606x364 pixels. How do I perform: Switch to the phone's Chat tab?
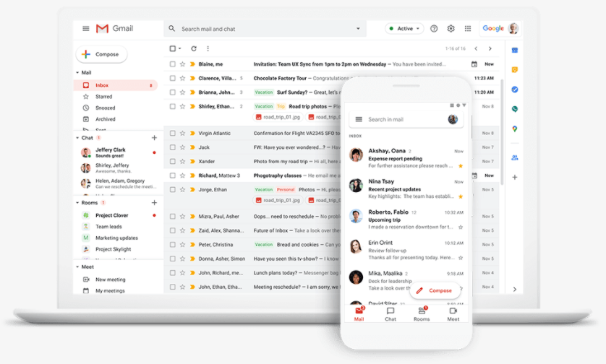click(391, 314)
